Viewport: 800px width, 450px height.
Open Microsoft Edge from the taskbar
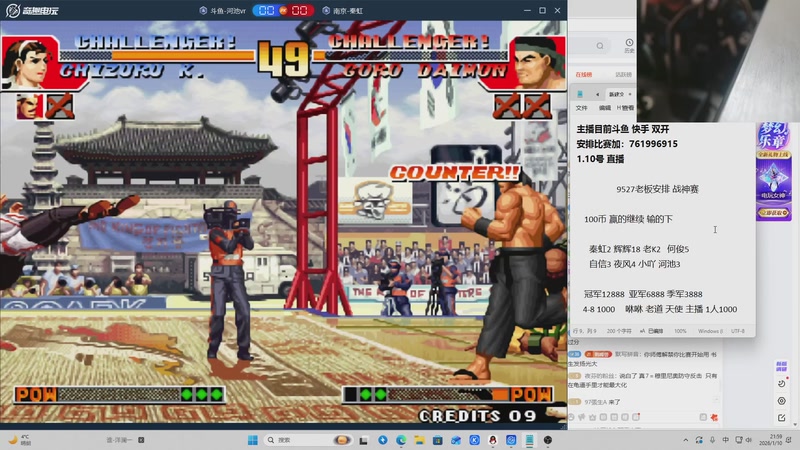pos(401,440)
